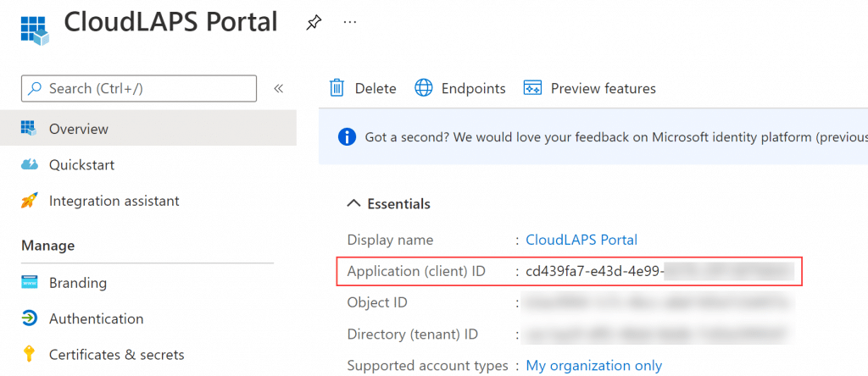The width and height of the screenshot is (868, 376).
Task: Open the My organization only link
Action: coord(594,366)
